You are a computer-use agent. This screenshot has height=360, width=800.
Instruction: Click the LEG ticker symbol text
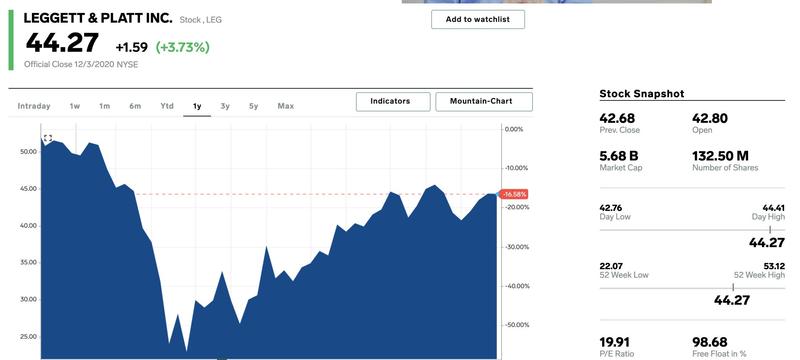click(214, 20)
